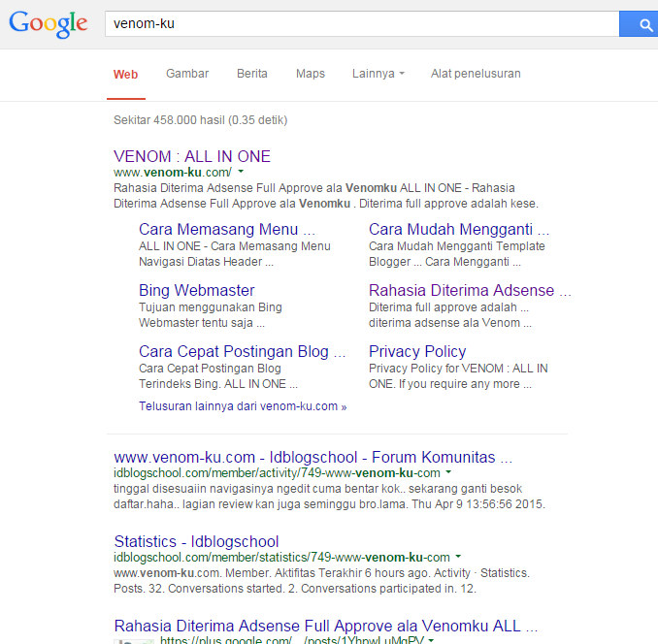This screenshot has height=644, width=658.
Task: Click the Google logo
Action: tap(49, 24)
